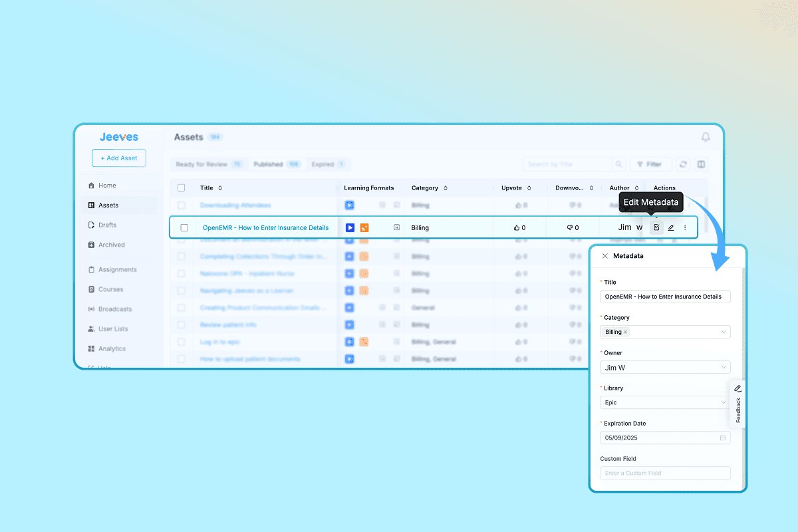Image resolution: width=798 pixels, height=532 pixels.
Task: Open the calendar icon in Expiration Date
Action: pos(723,438)
